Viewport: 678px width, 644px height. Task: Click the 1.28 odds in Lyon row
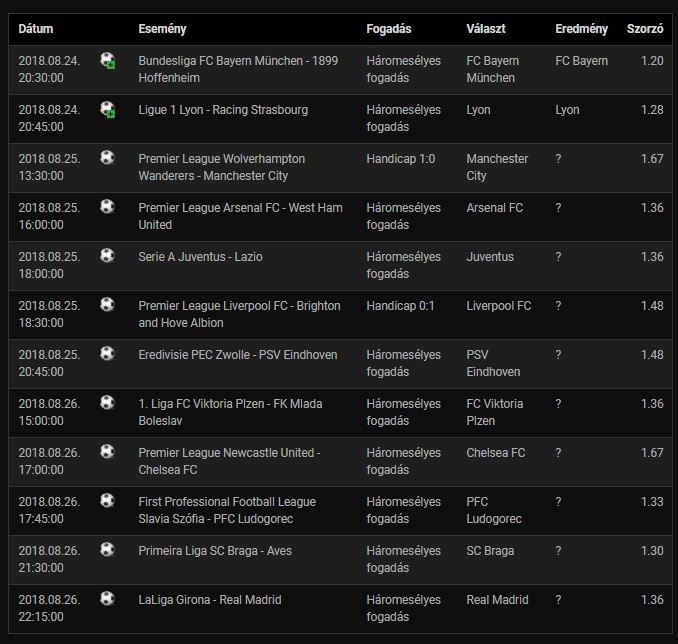click(x=652, y=110)
